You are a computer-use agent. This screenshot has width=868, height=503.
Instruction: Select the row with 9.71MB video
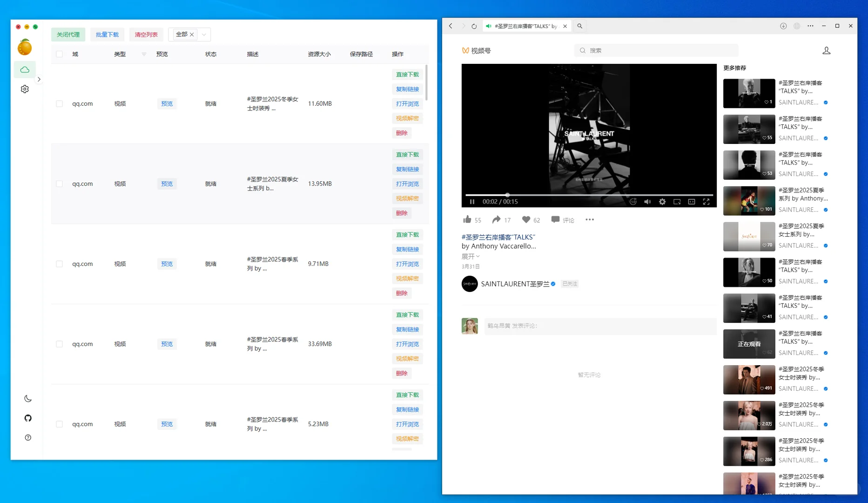coord(59,264)
